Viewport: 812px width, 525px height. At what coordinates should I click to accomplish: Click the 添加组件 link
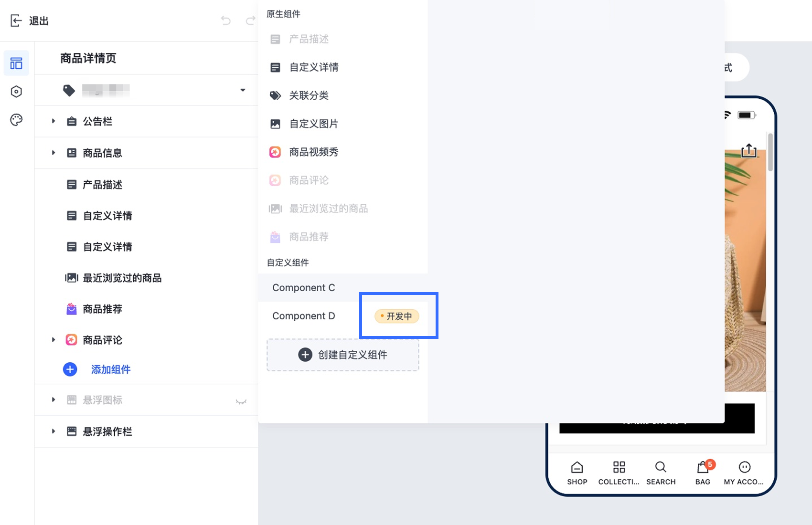(x=110, y=369)
